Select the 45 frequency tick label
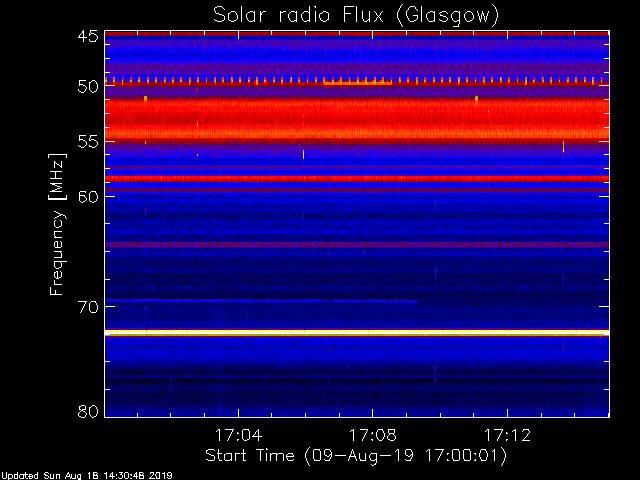 [x=88, y=36]
